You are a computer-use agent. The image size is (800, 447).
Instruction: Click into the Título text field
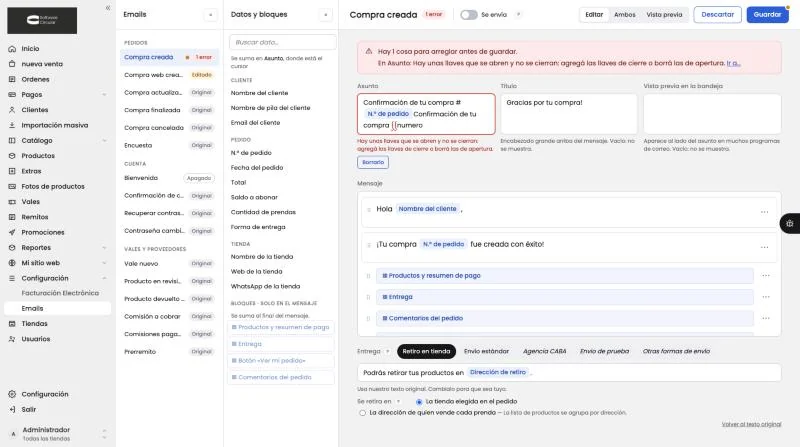pyautogui.click(x=569, y=114)
